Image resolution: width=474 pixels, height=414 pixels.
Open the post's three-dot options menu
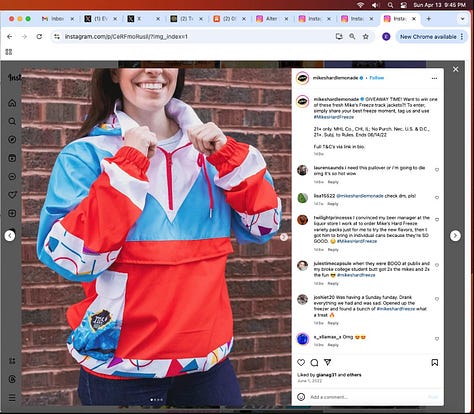[434, 78]
